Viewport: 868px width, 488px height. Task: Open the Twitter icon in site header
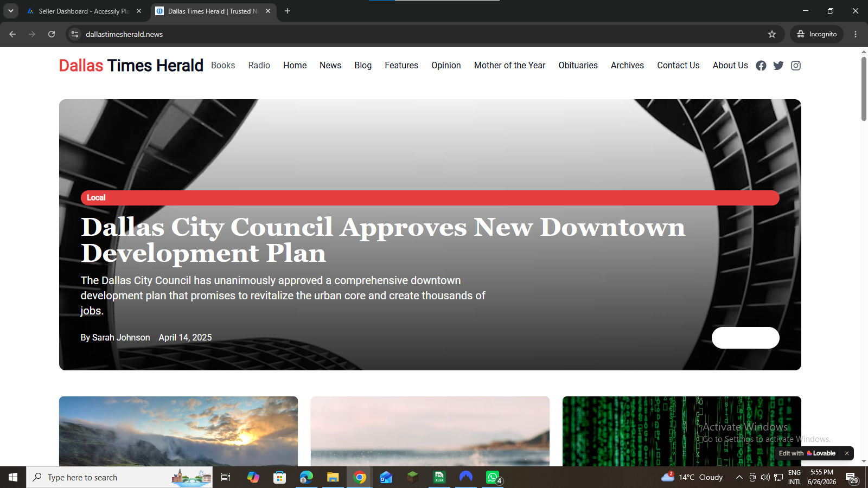[x=778, y=66]
